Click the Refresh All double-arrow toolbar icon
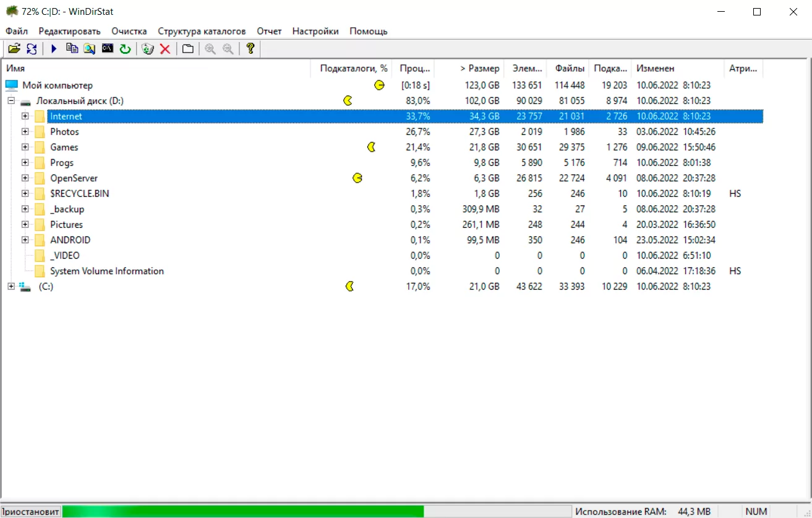The height and width of the screenshot is (518, 812). (32, 49)
